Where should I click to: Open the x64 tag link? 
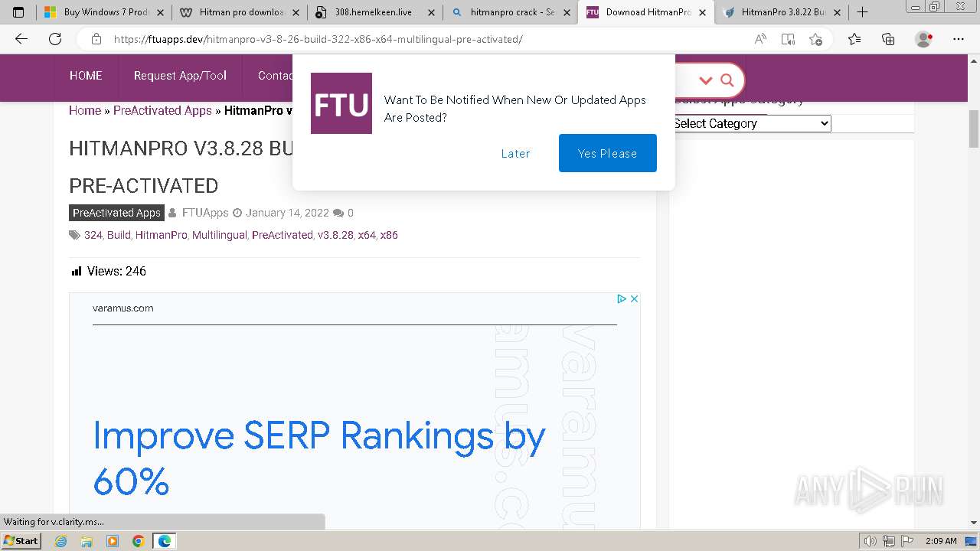(x=367, y=235)
